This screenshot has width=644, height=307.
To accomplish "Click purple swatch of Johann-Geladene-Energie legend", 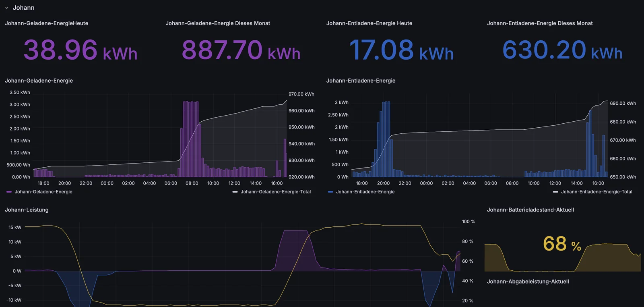I will pyautogui.click(x=9, y=192).
